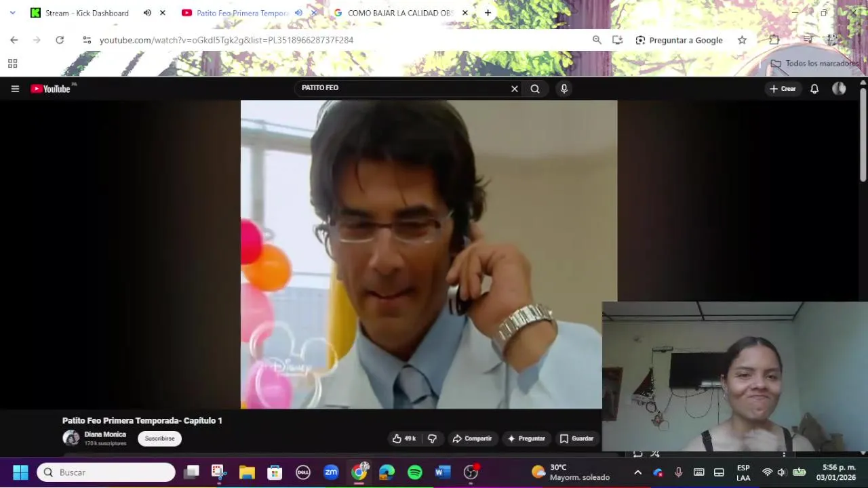This screenshot has height=488, width=868.
Task: Open the Crear upload menu
Action: [x=783, y=89]
